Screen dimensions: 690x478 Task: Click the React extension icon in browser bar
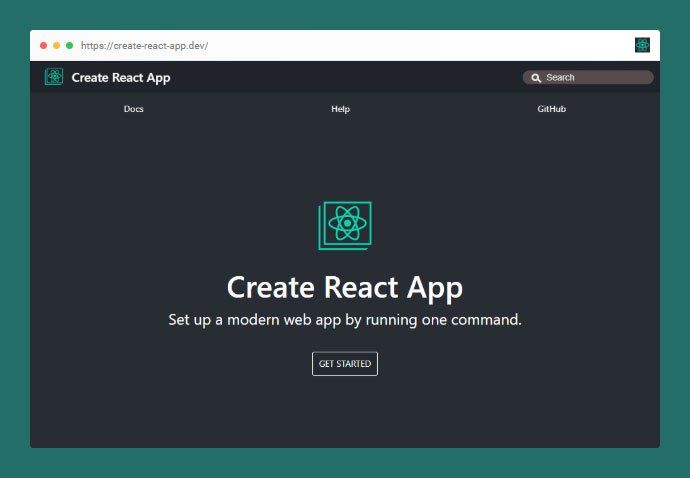pyautogui.click(x=642, y=45)
